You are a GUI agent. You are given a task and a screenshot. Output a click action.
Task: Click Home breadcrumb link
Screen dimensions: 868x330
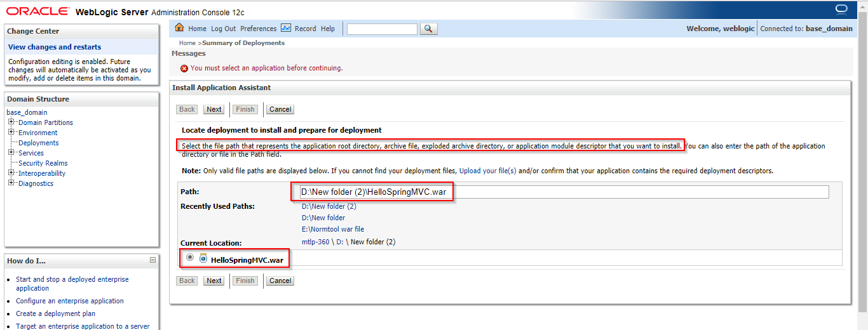click(187, 43)
